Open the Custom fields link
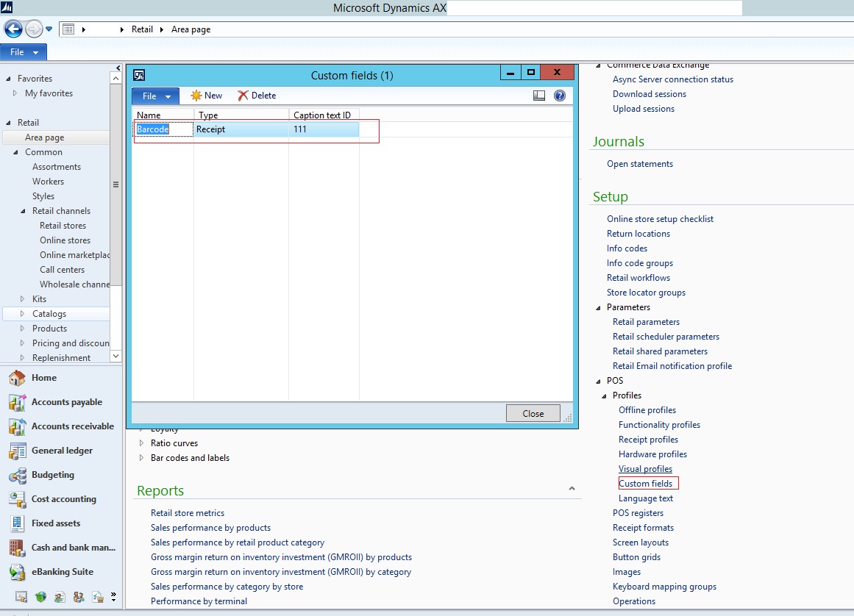Viewport: 854px width, 616px height. 645,484
